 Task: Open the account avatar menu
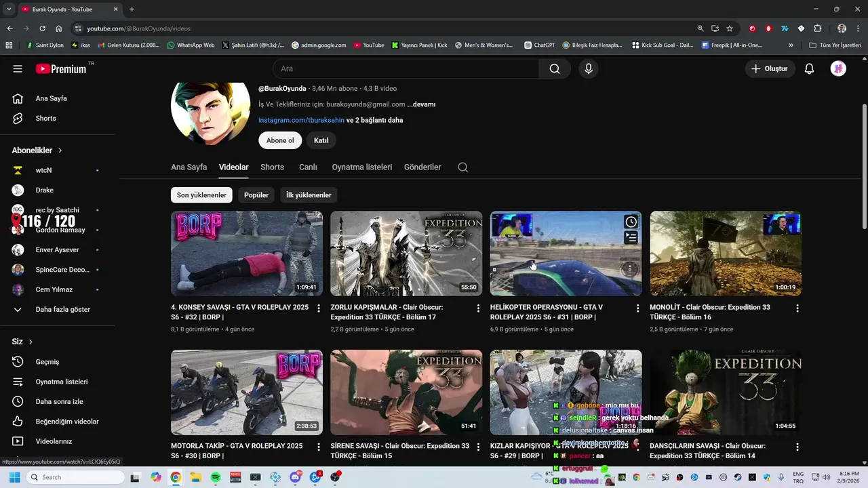[838, 68]
